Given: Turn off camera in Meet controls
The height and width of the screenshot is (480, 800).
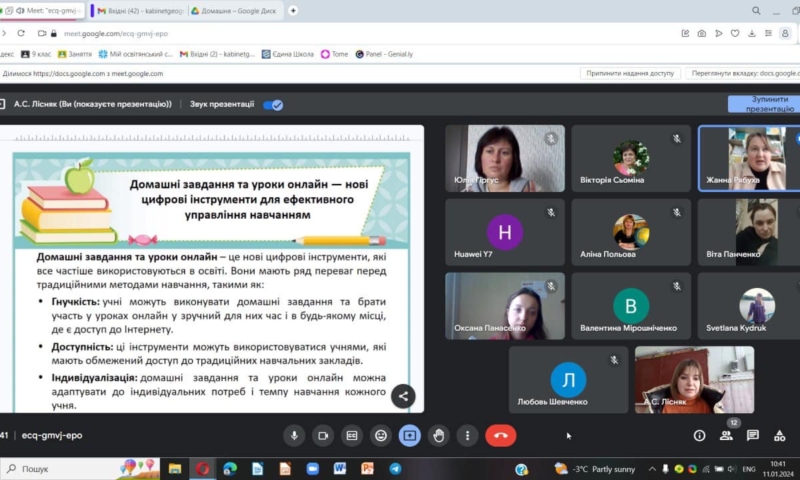Looking at the screenshot, I should [x=323, y=436].
